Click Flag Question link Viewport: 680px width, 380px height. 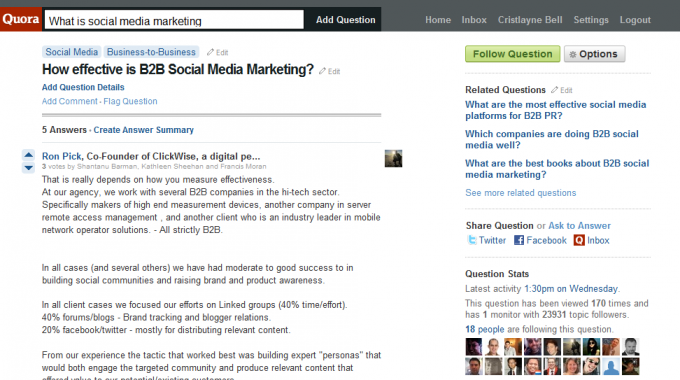(130, 101)
